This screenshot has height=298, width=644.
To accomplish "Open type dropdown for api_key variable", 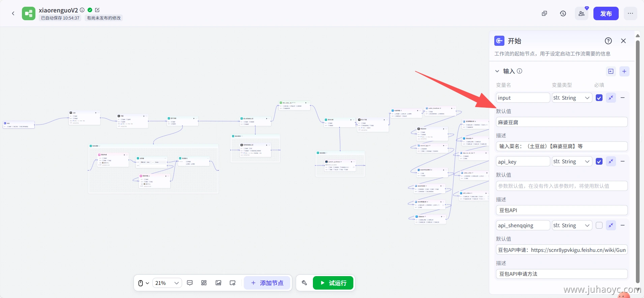I will (x=572, y=162).
